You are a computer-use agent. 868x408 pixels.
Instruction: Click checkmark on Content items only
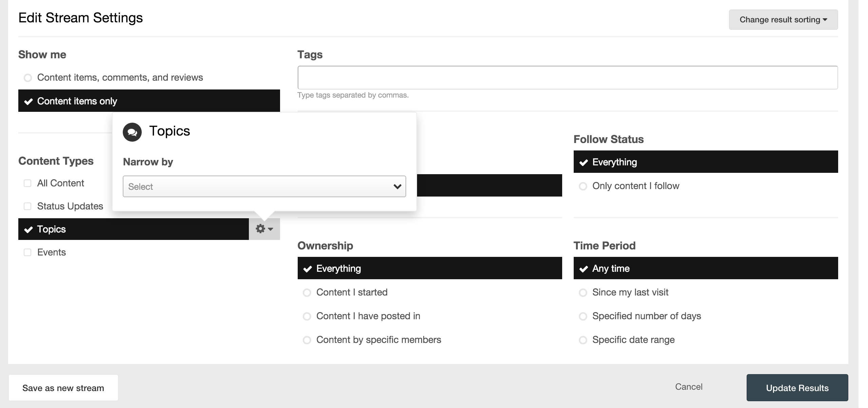pos(28,101)
